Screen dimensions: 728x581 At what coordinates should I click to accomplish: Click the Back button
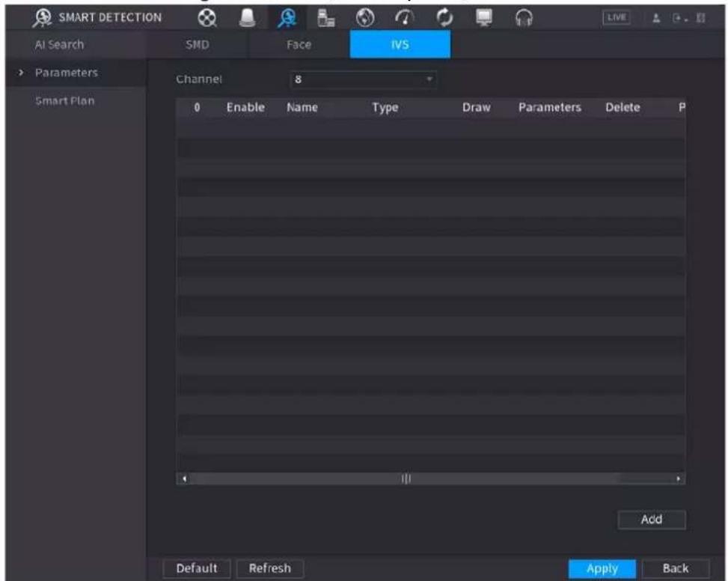[676, 568]
